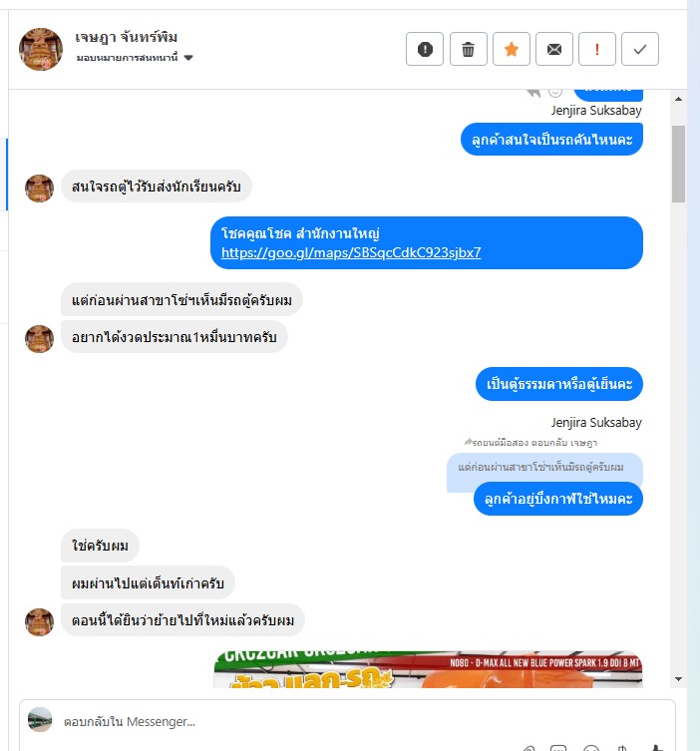Mark conversation unread via envelope icon
This screenshot has width=700, height=751.
554,49
